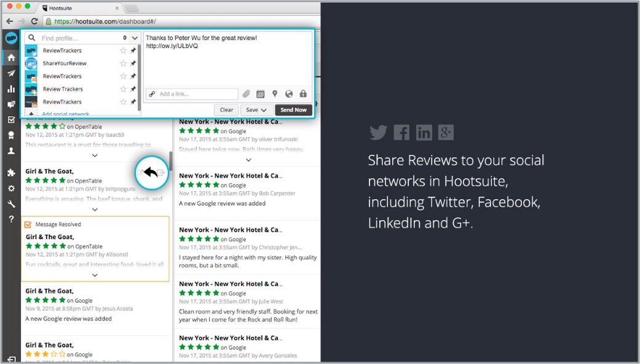Image resolution: width=640 pixels, height=364 pixels.
Task: Click the profile list scrollbar
Action: point(139,77)
